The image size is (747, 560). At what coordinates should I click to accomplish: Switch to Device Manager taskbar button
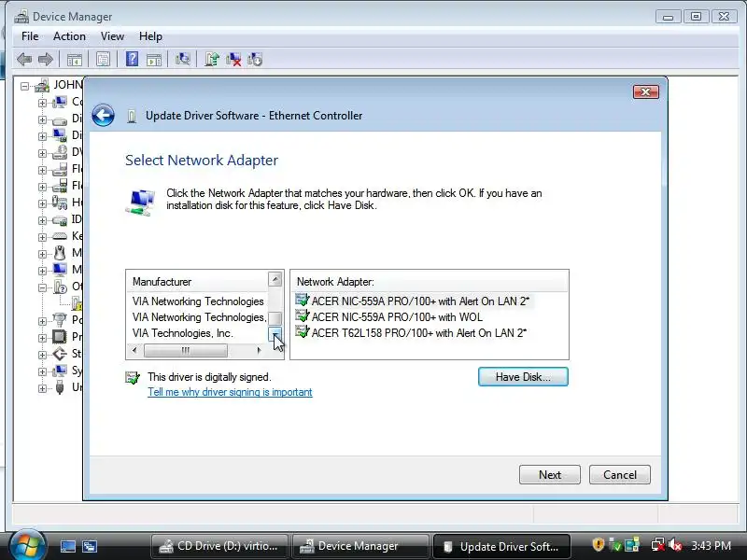coord(360,546)
